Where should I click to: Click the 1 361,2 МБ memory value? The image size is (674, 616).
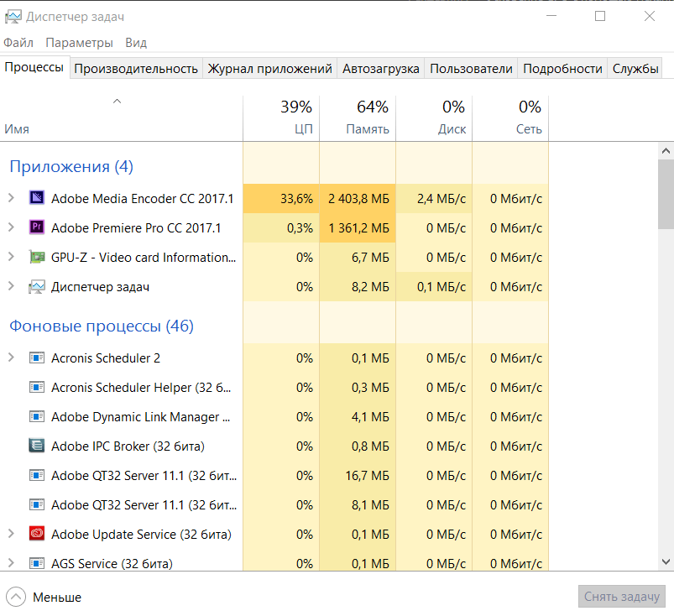click(x=358, y=227)
